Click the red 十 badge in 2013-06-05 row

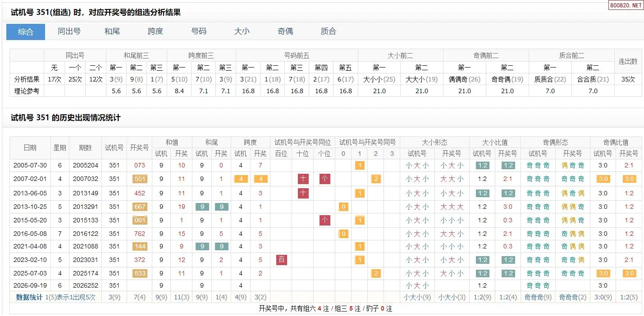303,193
